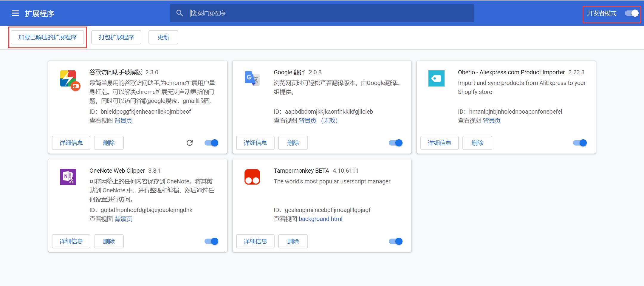Delete the OneNote Web Clipper extension
This screenshot has width=644, height=286.
[x=109, y=241]
